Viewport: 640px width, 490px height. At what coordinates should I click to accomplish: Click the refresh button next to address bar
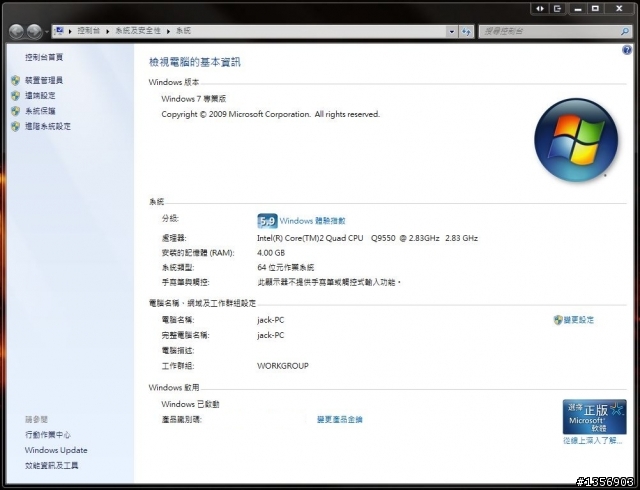[x=467, y=31]
